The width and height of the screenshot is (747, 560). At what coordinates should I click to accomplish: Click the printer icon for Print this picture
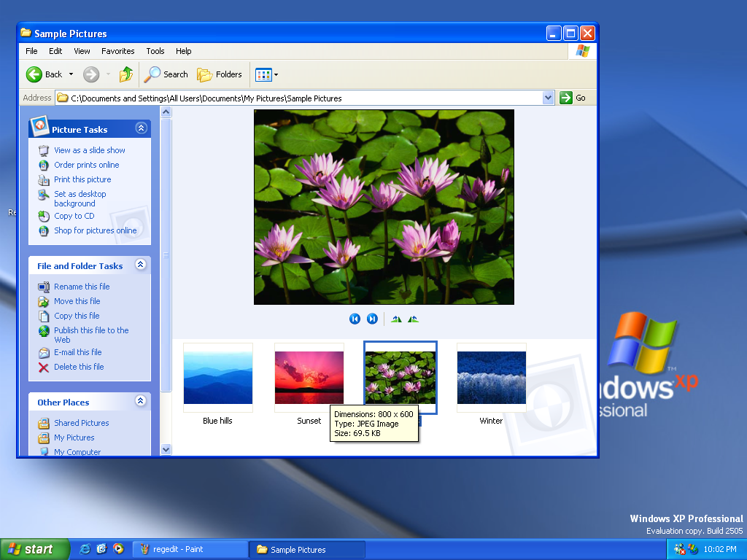(x=44, y=180)
